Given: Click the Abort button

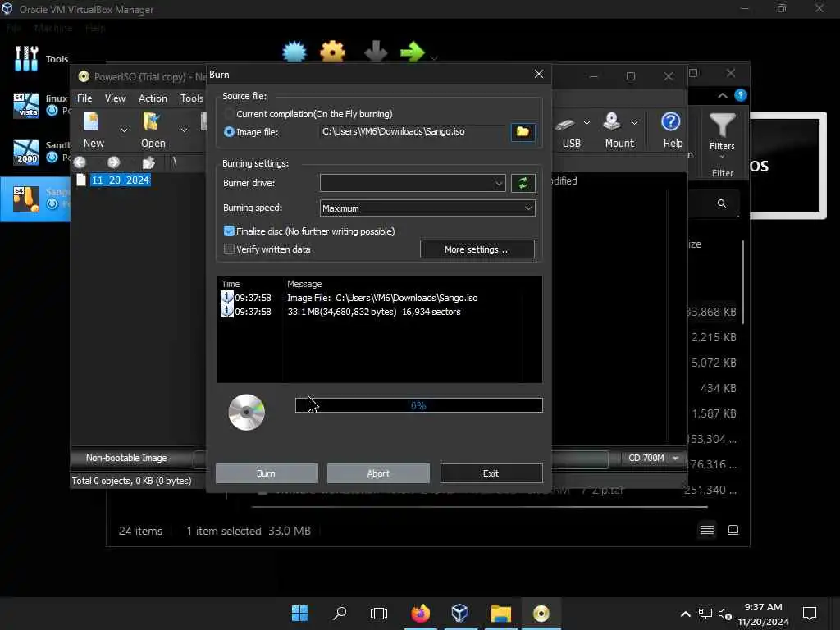Looking at the screenshot, I should [378, 473].
